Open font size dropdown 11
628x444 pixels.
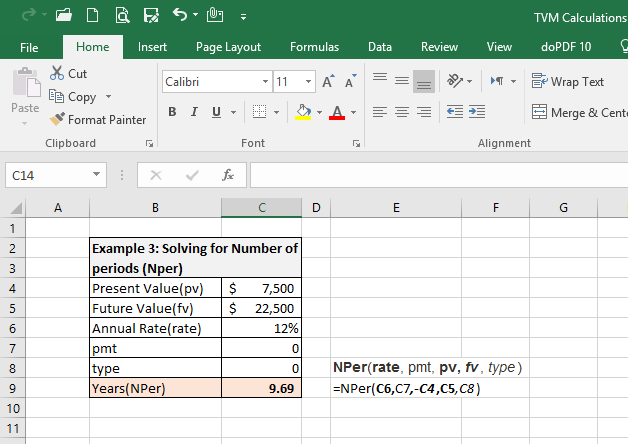coord(308,82)
